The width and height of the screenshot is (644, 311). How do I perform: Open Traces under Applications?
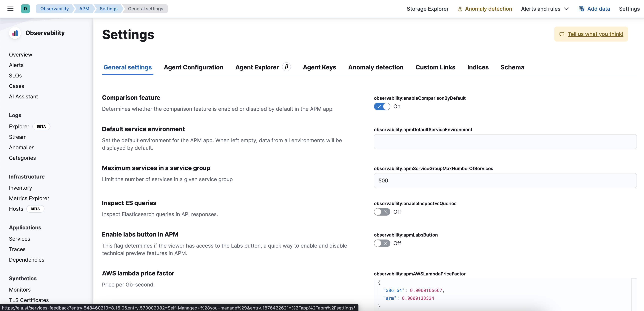click(17, 249)
